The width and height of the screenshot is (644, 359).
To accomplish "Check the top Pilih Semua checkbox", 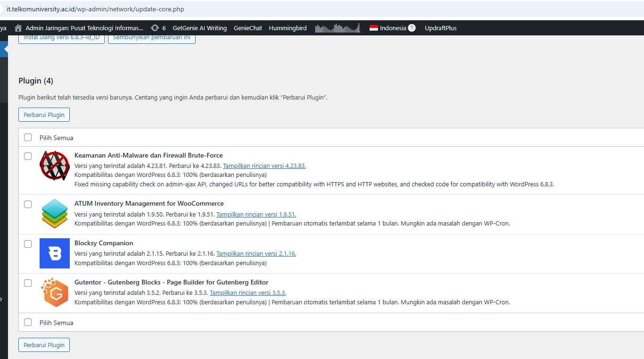I will click(x=28, y=137).
